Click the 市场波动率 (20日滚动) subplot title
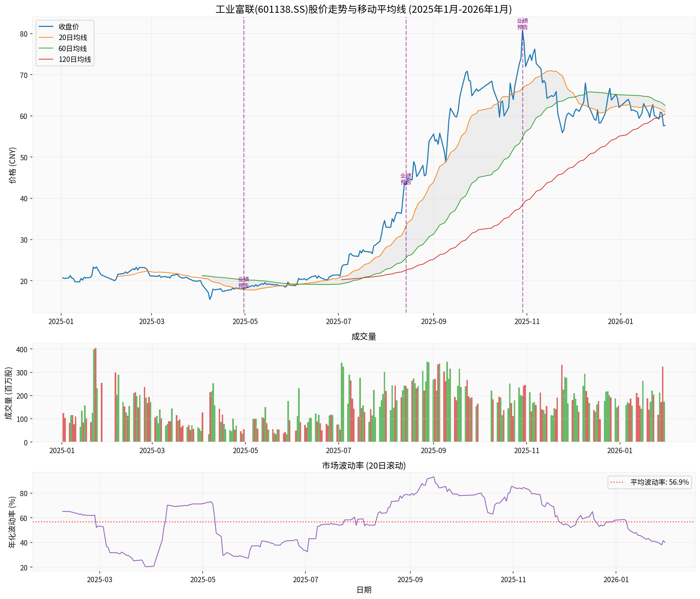This screenshot has width=700, height=599. pyautogui.click(x=364, y=466)
